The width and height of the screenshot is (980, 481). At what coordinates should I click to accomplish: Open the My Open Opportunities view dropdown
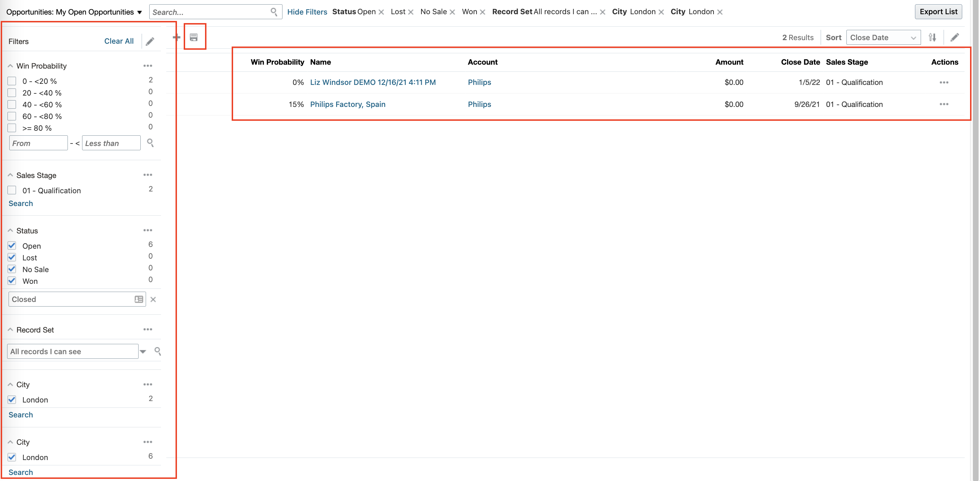[x=139, y=12]
